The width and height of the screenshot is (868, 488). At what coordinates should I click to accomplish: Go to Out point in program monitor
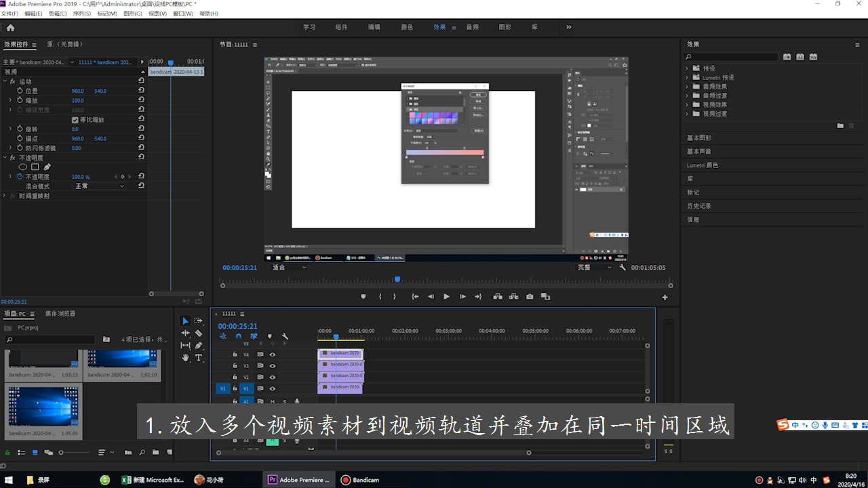pos(478,296)
